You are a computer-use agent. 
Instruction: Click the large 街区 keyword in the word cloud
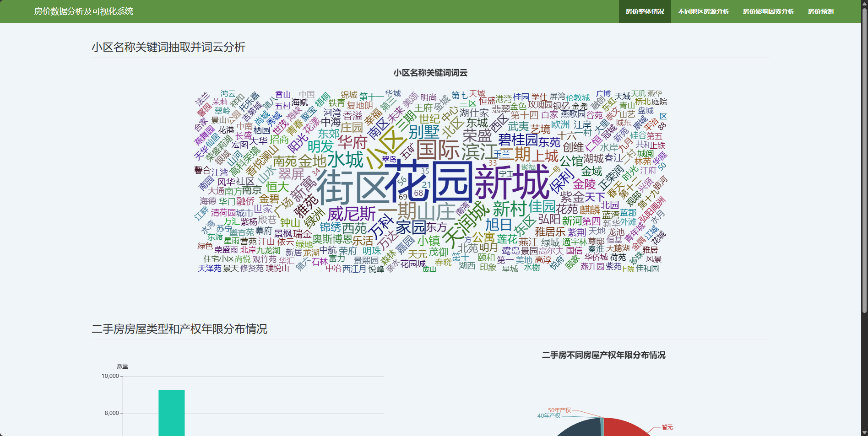353,188
